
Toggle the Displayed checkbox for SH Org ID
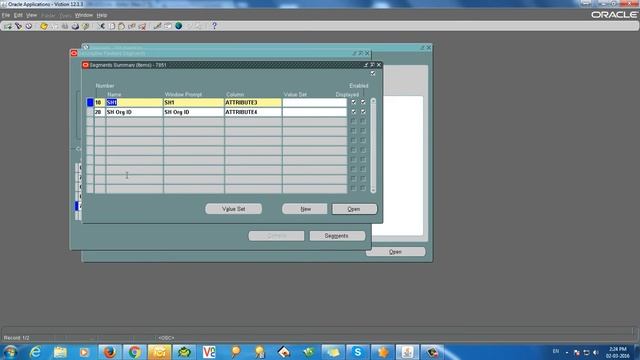(353, 111)
